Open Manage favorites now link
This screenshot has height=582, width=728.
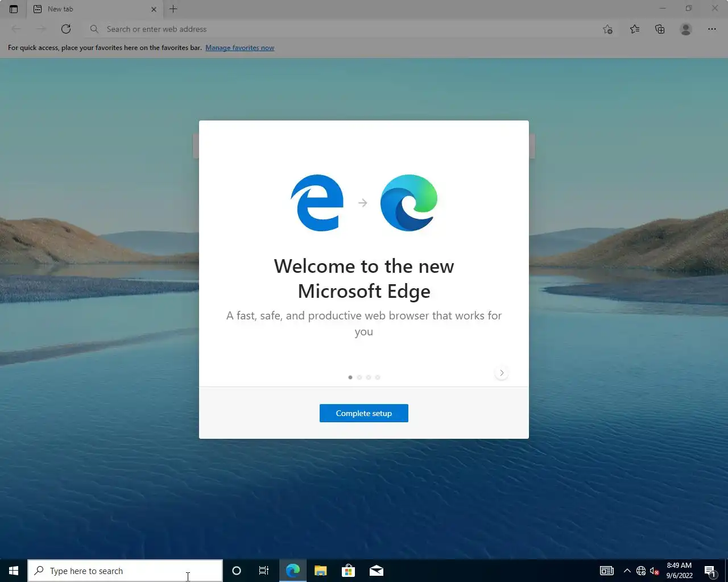239,48
